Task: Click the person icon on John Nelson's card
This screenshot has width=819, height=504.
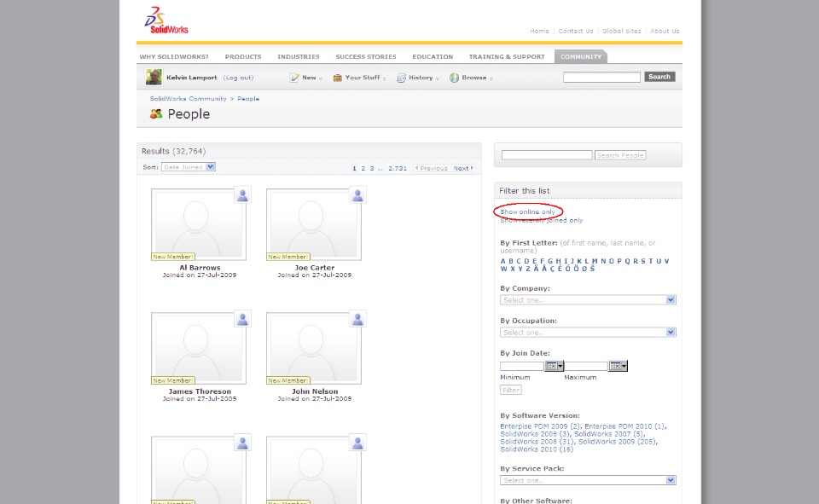Action: click(x=357, y=319)
